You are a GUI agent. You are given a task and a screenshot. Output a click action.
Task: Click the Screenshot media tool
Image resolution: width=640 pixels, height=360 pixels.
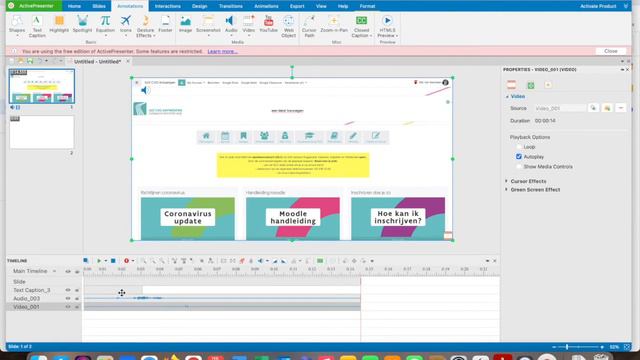coord(208,24)
